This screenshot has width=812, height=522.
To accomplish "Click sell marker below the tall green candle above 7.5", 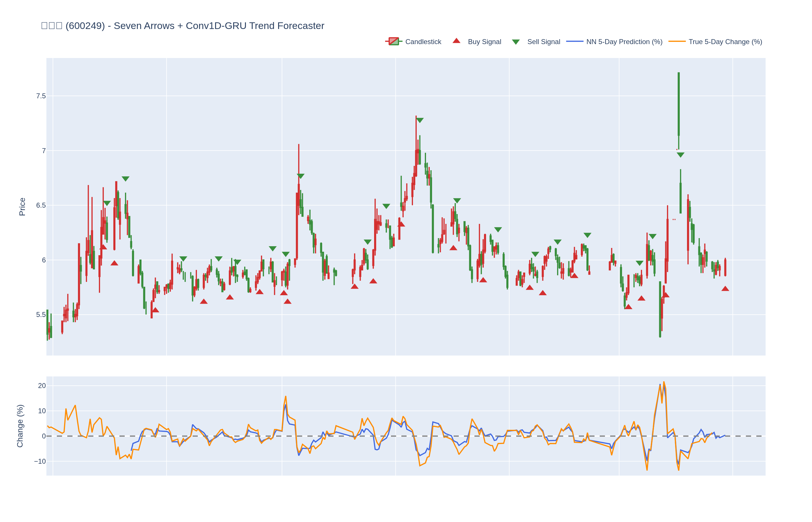I will coord(680,155).
